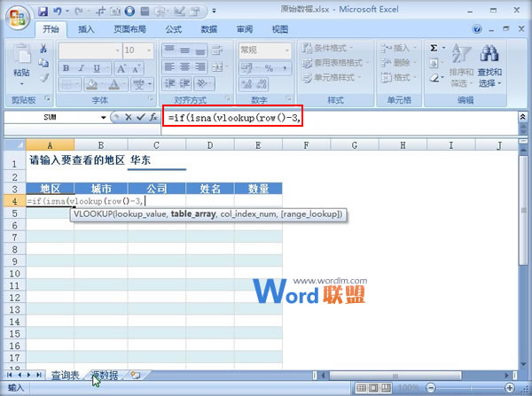
Task: Increase indent
Action: (185, 83)
